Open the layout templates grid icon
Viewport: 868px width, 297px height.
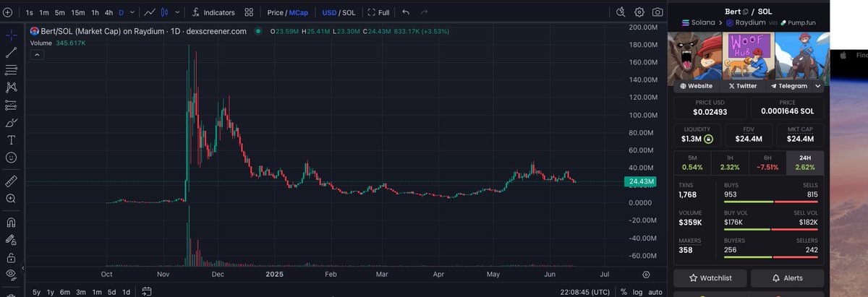click(249, 12)
